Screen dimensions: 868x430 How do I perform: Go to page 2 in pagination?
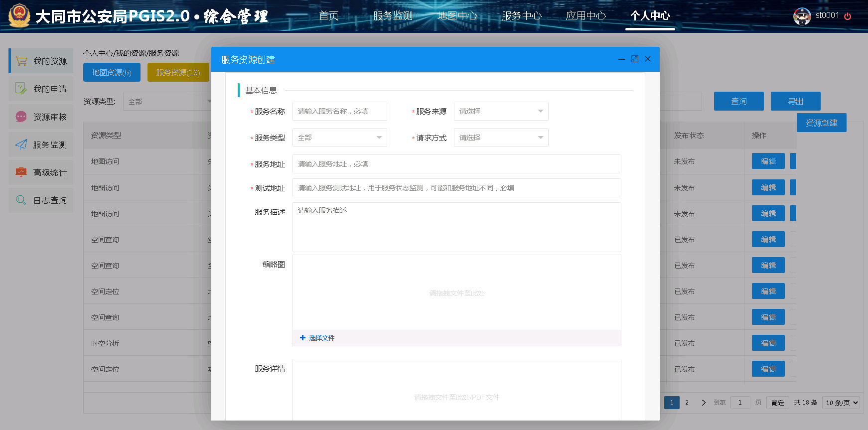[687, 403]
